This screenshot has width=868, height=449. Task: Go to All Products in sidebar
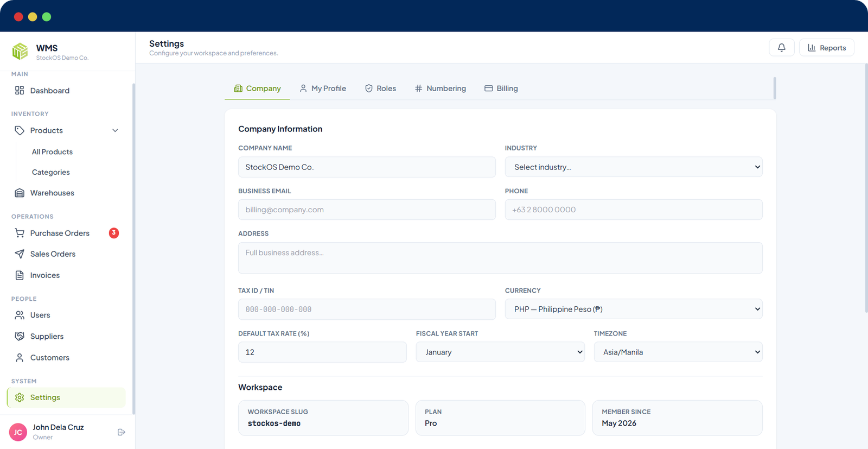point(52,152)
